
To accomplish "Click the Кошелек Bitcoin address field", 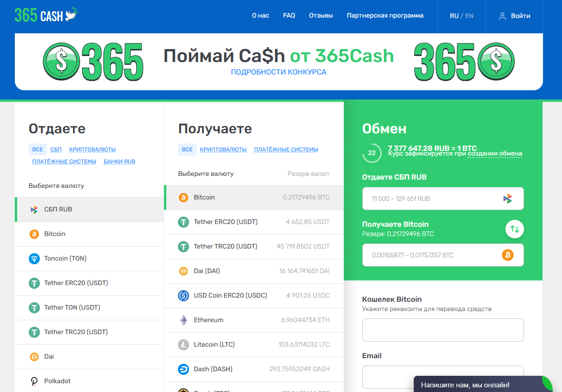I will coord(443,330).
